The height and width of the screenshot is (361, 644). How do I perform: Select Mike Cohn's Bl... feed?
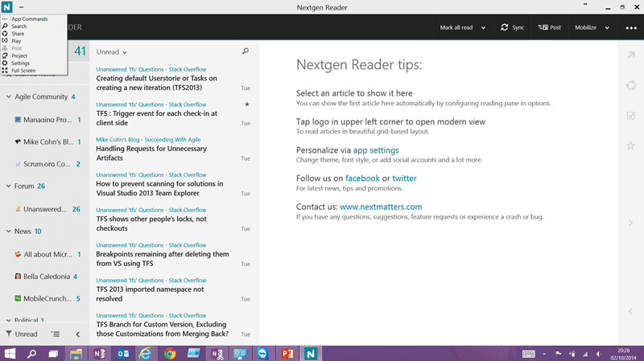47,142
